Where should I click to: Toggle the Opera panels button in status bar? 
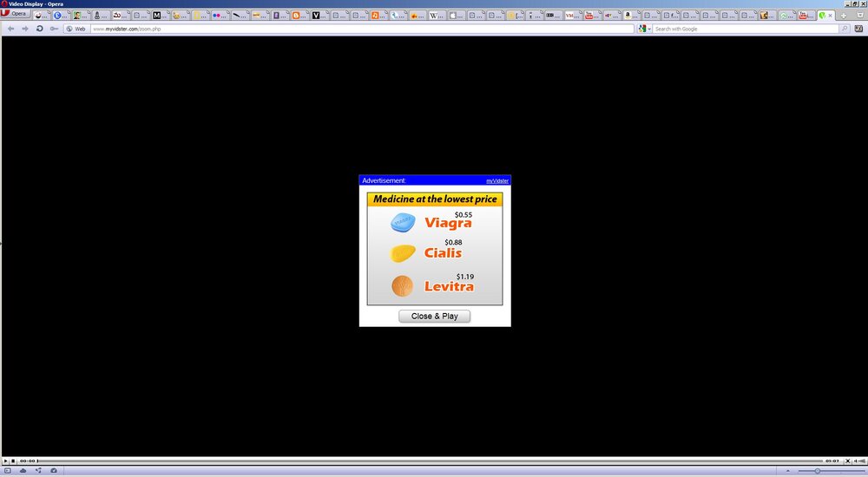(7, 471)
